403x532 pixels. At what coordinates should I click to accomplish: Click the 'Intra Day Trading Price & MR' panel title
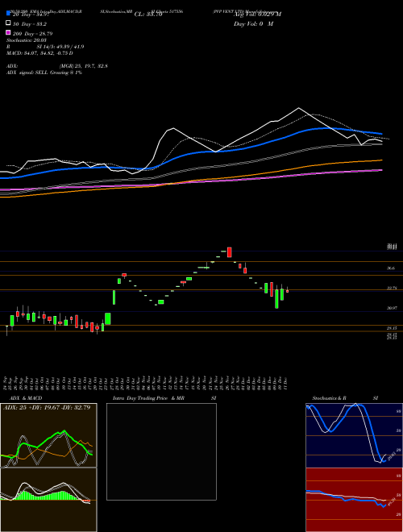[148, 398]
